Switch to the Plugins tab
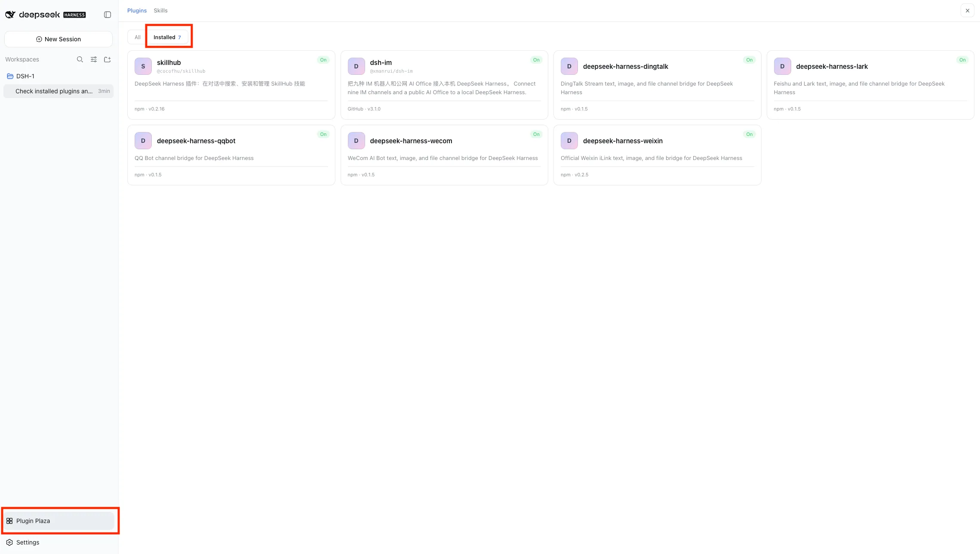980x554 pixels. 137,11
